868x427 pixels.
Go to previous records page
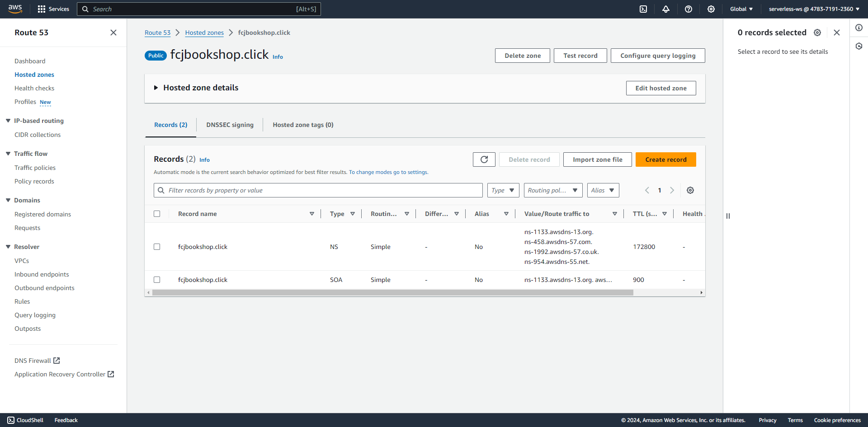pyautogui.click(x=647, y=190)
